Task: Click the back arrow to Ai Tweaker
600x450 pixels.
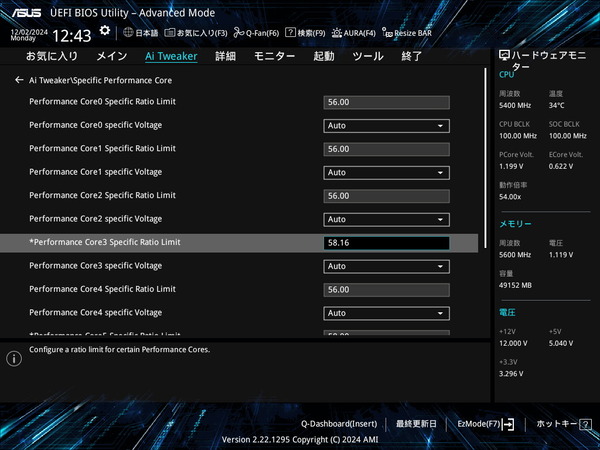Action: pyautogui.click(x=19, y=80)
